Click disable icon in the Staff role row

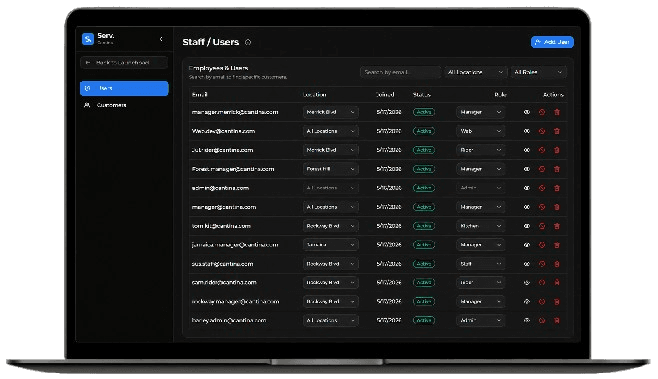pyautogui.click(x=542, y=264)
